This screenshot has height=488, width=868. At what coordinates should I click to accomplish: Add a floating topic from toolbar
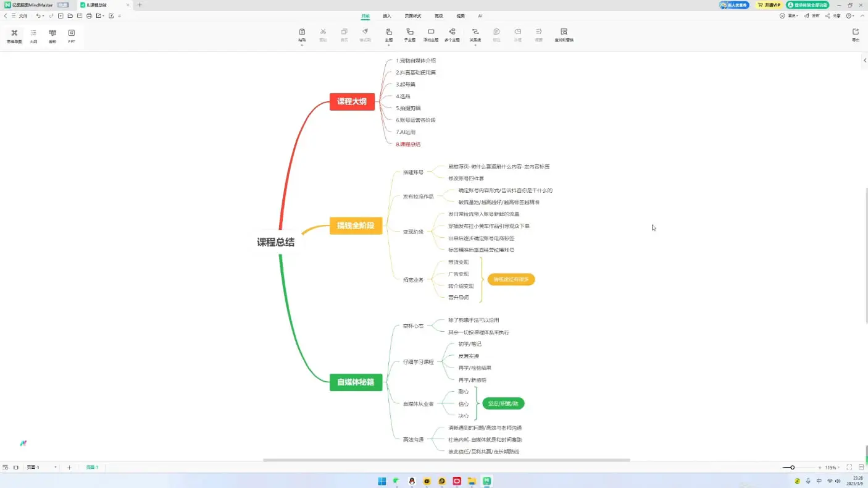point(431,35)
